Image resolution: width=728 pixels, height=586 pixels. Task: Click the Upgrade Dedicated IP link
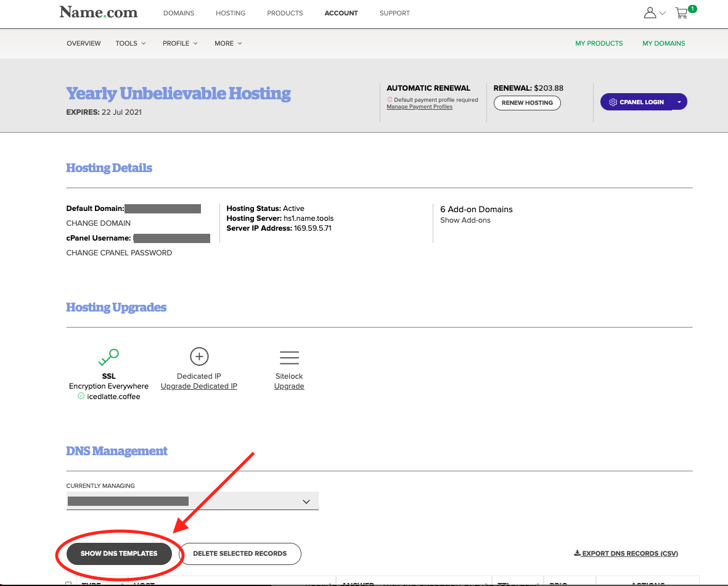pyautogui.click(x=198, y=386)
